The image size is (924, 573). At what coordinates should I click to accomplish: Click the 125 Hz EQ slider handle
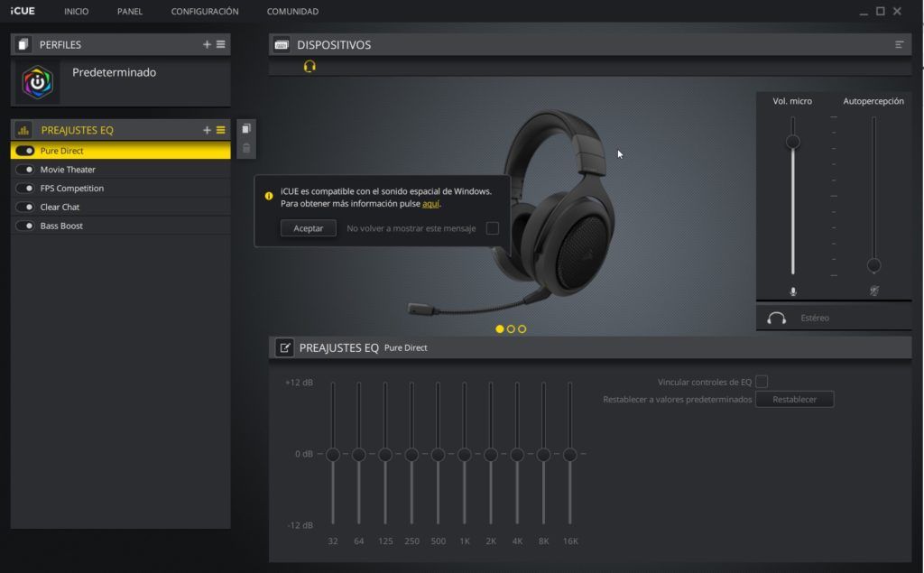[x=385, y=455]
